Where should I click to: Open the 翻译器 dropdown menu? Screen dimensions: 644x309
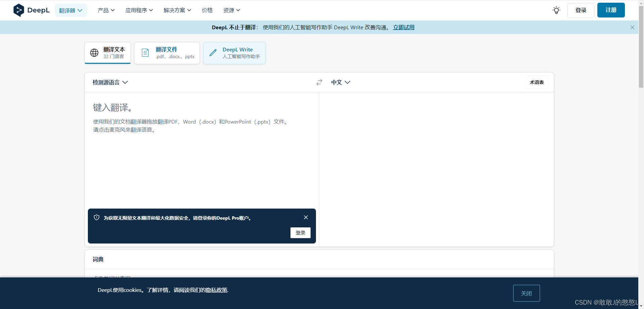point(71,10)
